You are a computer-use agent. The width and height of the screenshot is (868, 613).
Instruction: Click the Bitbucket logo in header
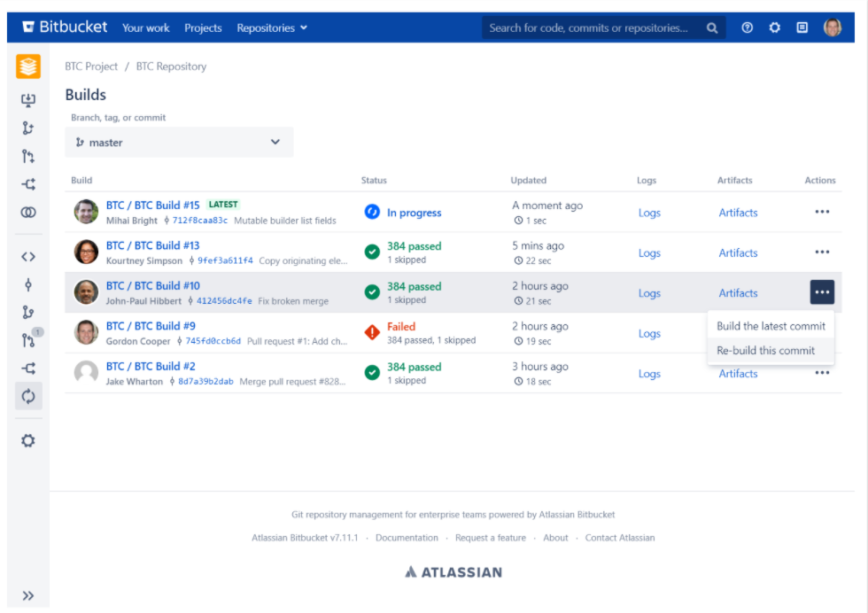coord(64,27)
